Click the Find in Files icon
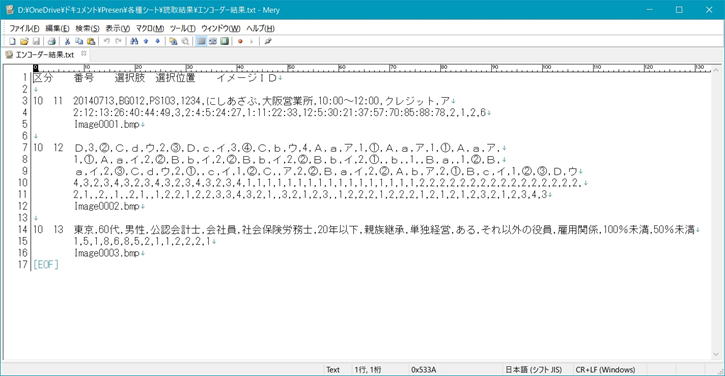 point(185,41)
